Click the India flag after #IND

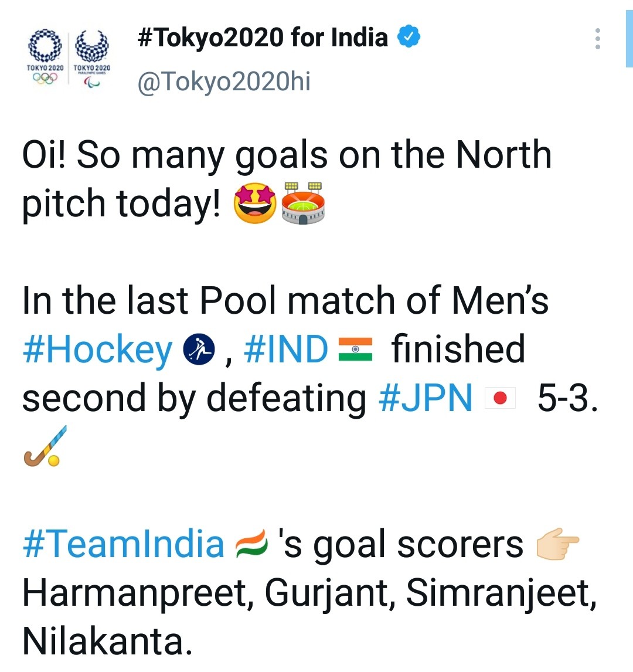point(356,349)
